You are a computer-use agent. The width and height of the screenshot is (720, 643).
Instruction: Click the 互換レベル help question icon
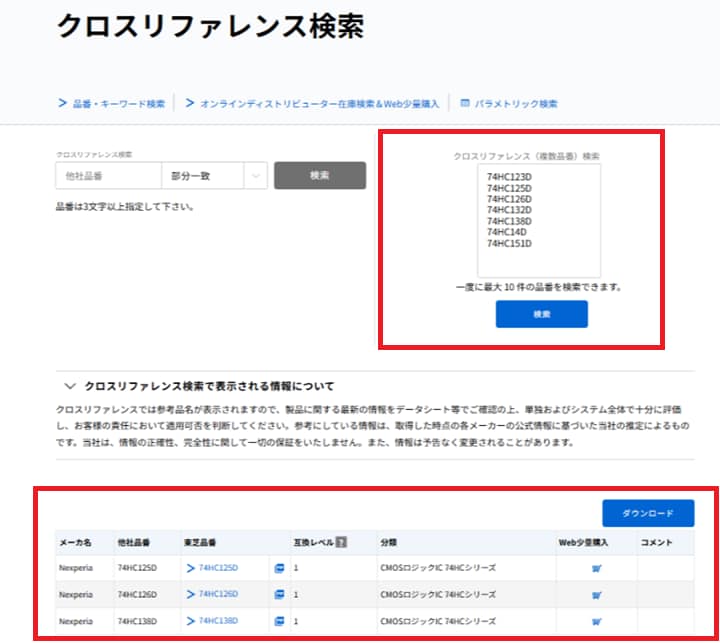(341, 542)
